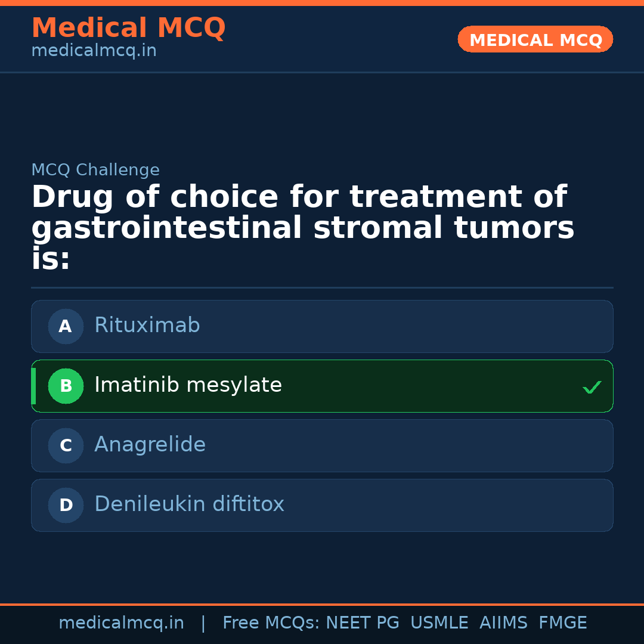
Task: Click the orange MEDICAL MCQ badge button
Action: point(535,39)
